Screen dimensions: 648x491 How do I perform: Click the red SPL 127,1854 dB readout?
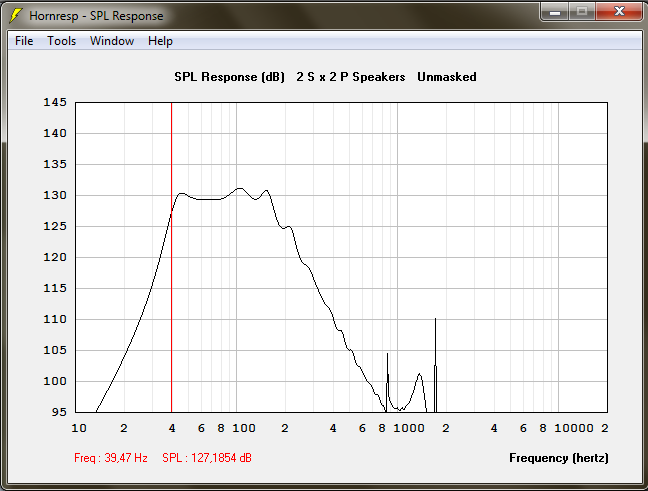[207, 458]
